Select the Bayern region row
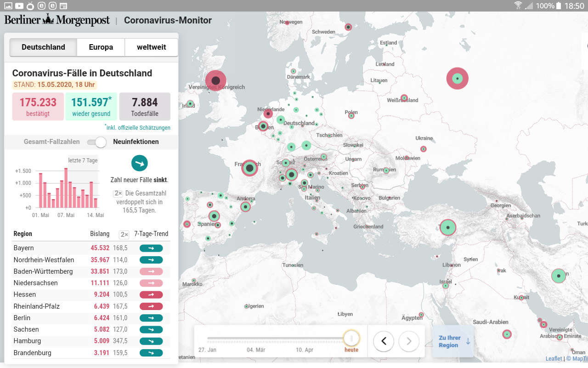Screen dimensions: 588x368 point(91,248)
